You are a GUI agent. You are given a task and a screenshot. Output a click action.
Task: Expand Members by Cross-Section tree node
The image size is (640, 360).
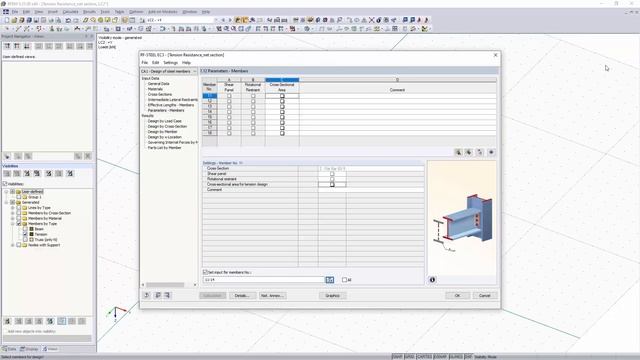13,213
